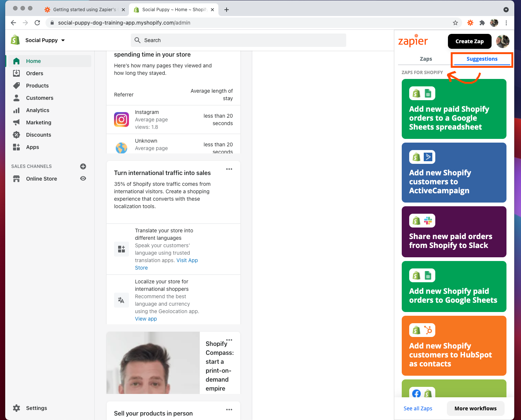The width and height of the screenshot is (521, 420).
Task: Open options menu on Shopify Compass card
Action: 229,340
